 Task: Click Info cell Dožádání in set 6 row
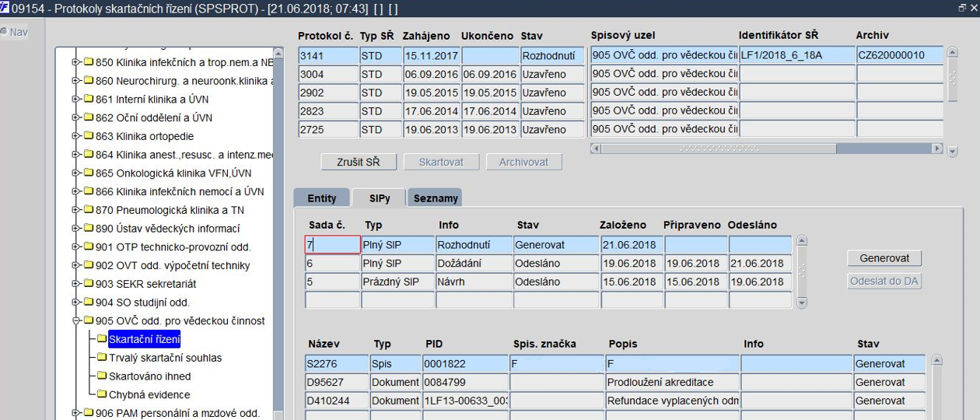tap(474, 263)
